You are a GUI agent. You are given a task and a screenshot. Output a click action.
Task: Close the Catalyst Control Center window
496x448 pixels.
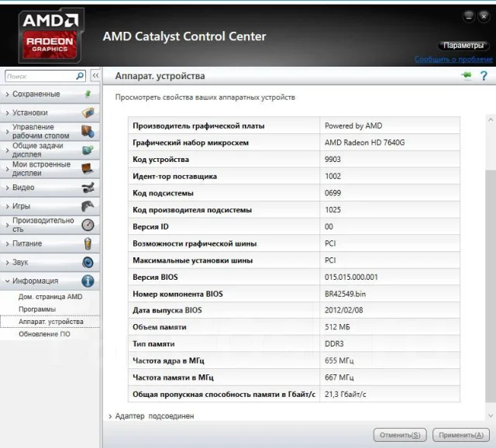coord(484,16)
